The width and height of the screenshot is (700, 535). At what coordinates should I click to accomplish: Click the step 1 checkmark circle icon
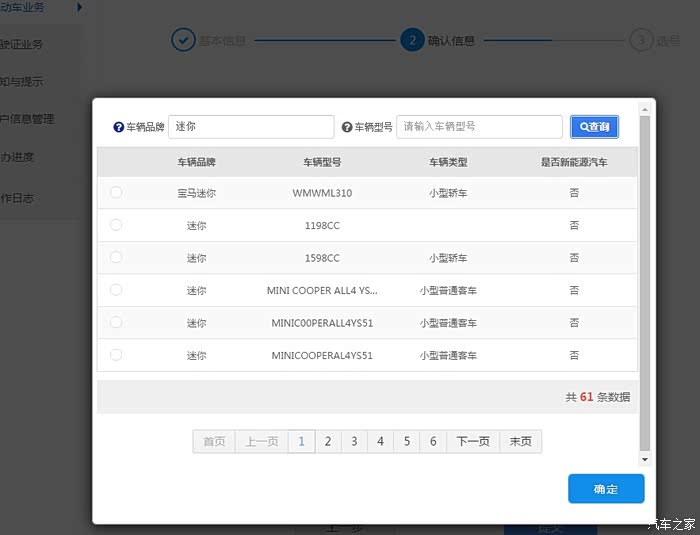[183, 40]
